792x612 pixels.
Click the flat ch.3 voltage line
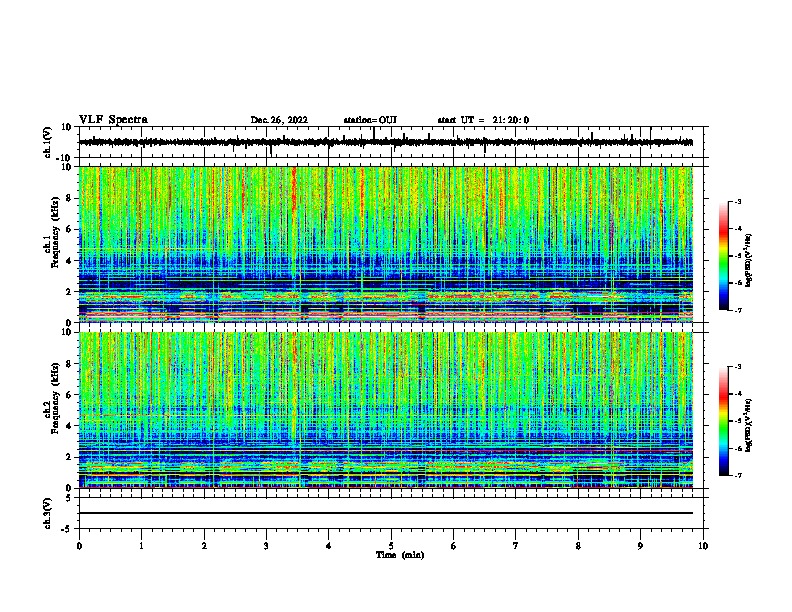[386, 513]
